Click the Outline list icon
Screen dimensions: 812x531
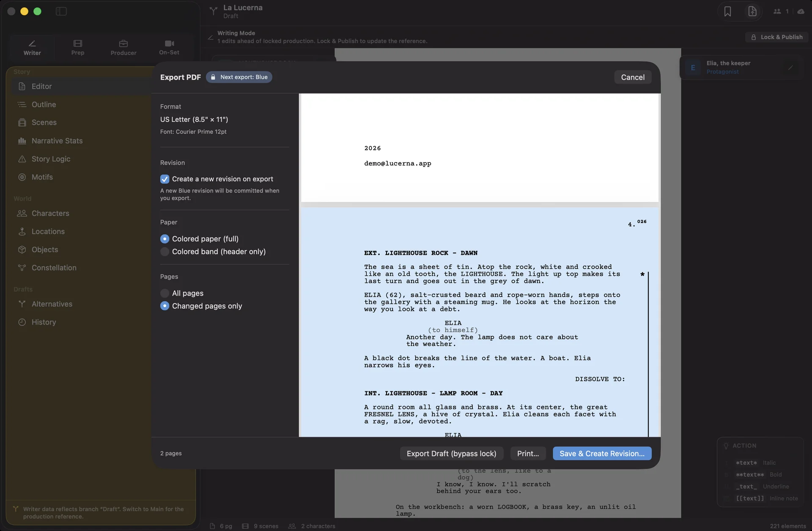[x=22, y=105]
